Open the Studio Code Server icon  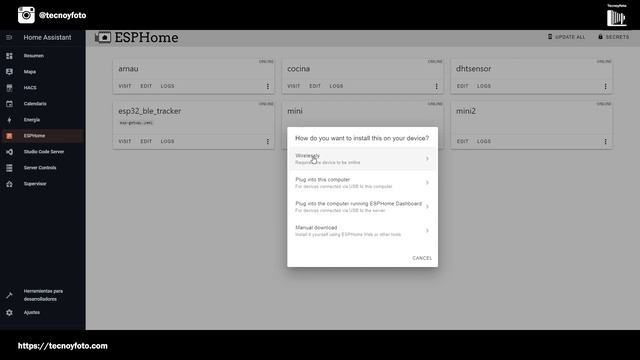coord(9,152)
